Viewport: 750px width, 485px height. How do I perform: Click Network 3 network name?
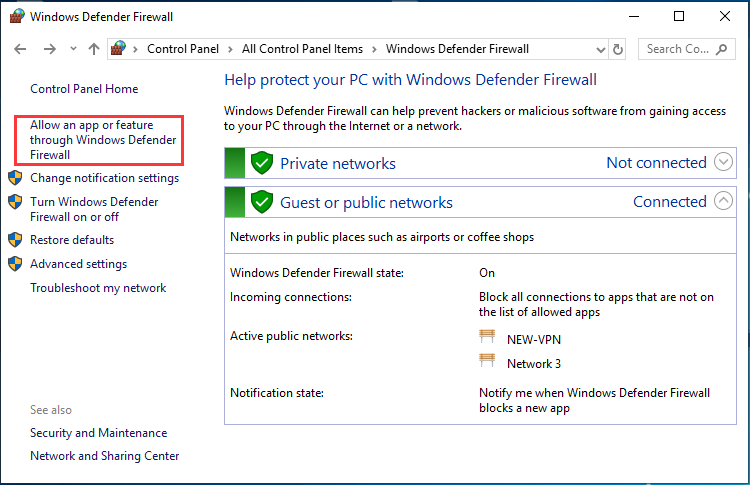(x=534, y=364)
